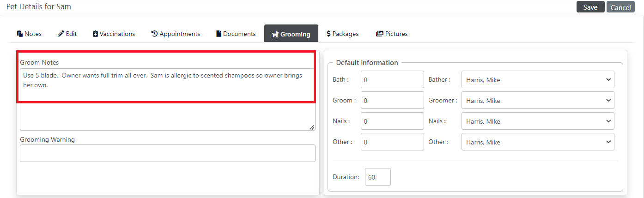Screen dimensions: 644x198
Task: Cancel editing pet details
Action: pyautogui.click(x=620, y=7)
